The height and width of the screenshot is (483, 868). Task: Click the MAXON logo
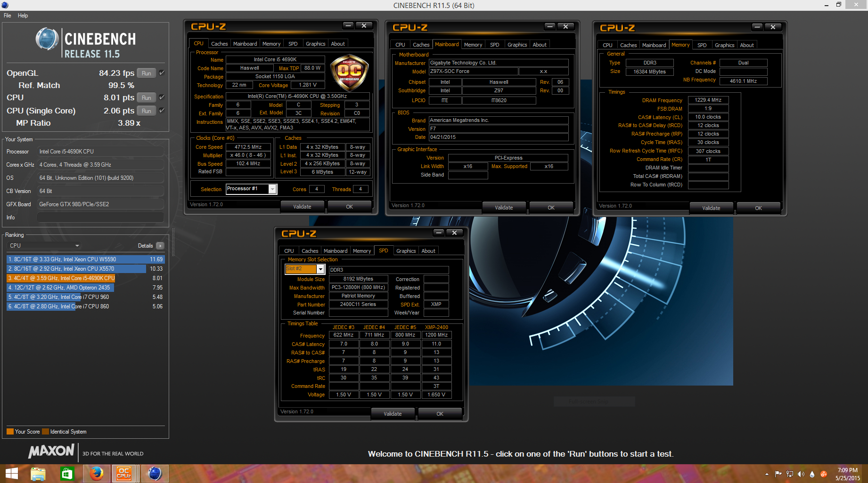tap(51, 451)
